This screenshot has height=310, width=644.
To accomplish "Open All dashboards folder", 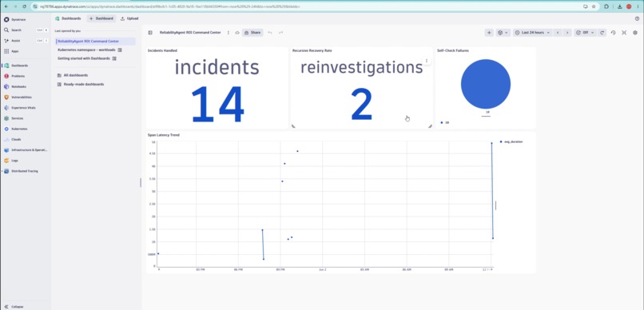I will pyautogui.click(x=73, y=75).
